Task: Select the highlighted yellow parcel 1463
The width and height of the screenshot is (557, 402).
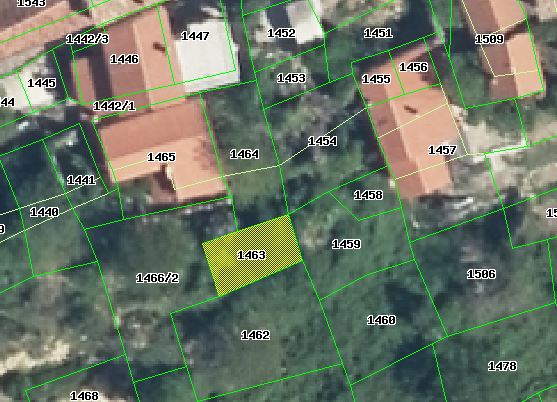Action: coord(252,255)
